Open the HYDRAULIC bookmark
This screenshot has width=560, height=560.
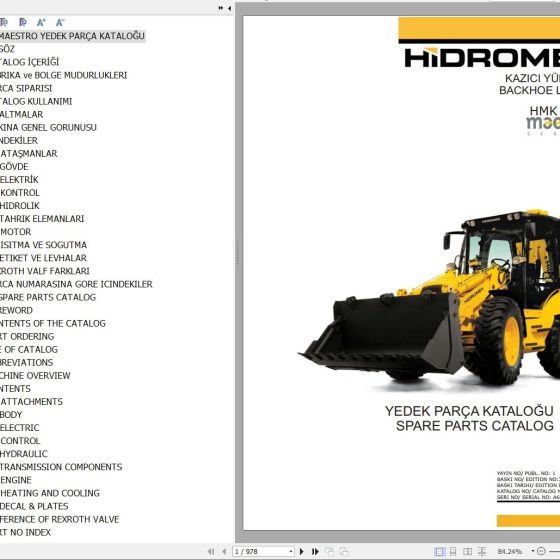[x=24, y=454]
